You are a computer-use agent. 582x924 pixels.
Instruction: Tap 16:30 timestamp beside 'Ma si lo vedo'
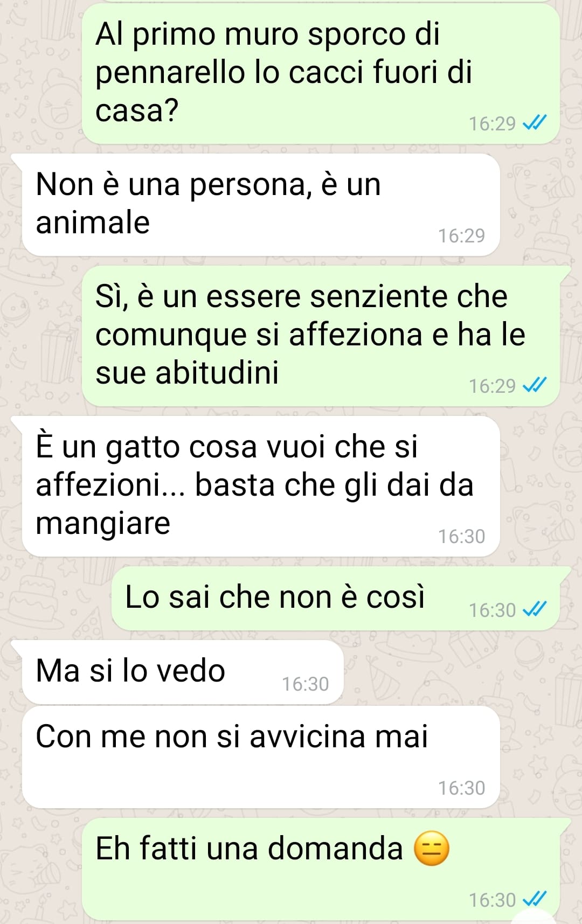click(305, 684)
